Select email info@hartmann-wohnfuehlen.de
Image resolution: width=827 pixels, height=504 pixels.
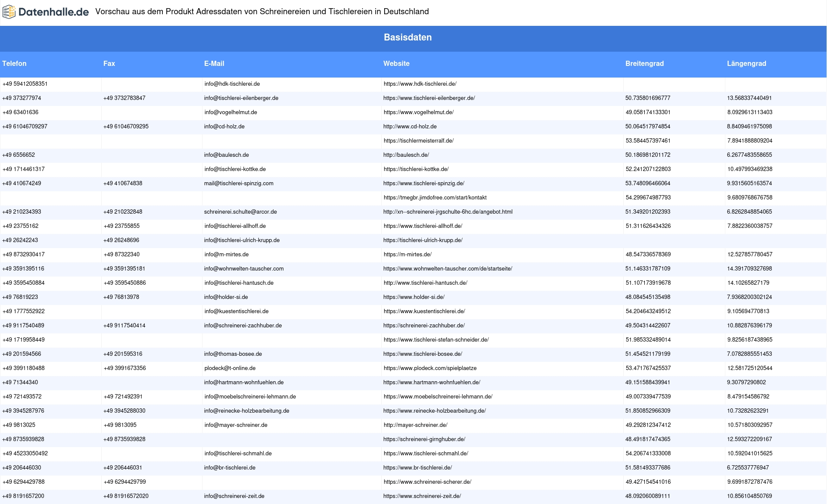[x=244, y=383]
